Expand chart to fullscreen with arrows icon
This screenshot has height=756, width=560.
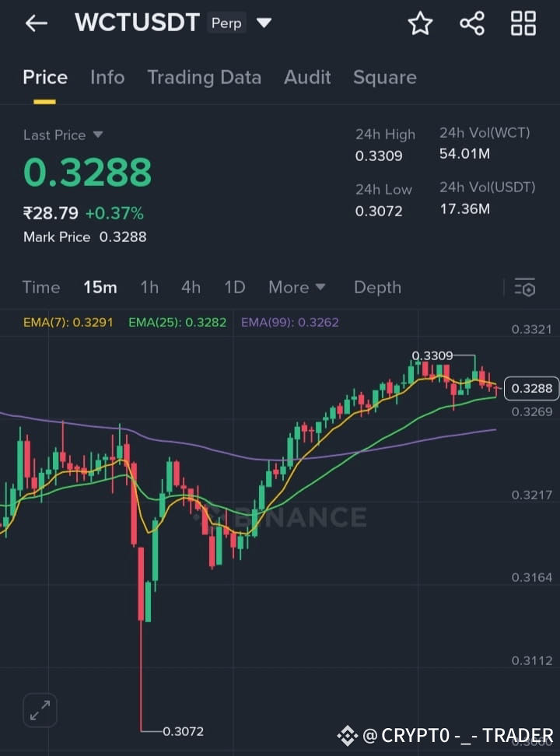pyautogui.click(x=40, y=710)
